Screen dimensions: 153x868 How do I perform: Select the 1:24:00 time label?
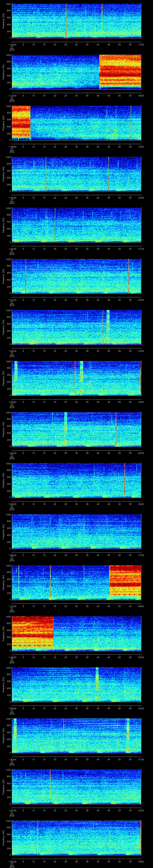tap(12, 453)
